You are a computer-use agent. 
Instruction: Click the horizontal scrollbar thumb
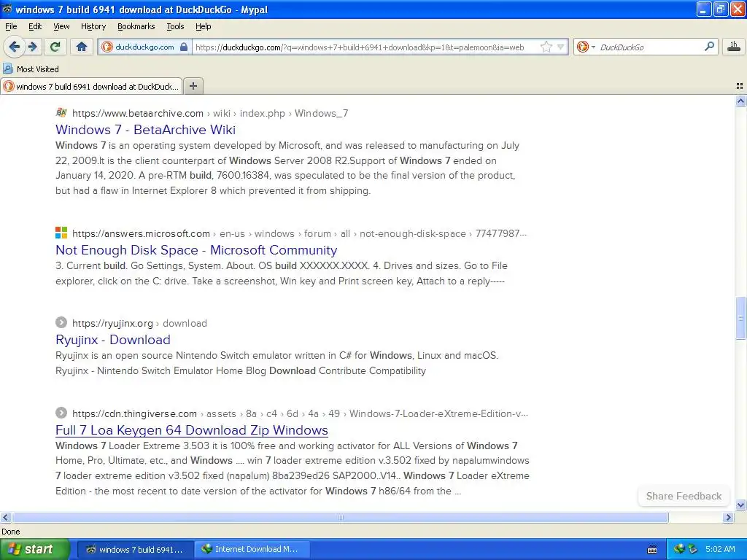point(340,517)
